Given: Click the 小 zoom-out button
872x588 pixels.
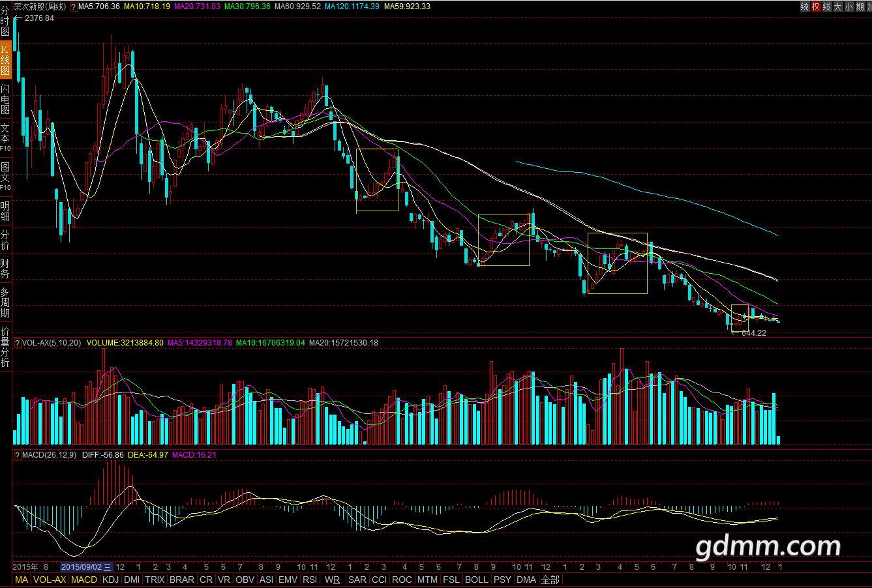Looking at the screenshot, I should coord(849,7).
